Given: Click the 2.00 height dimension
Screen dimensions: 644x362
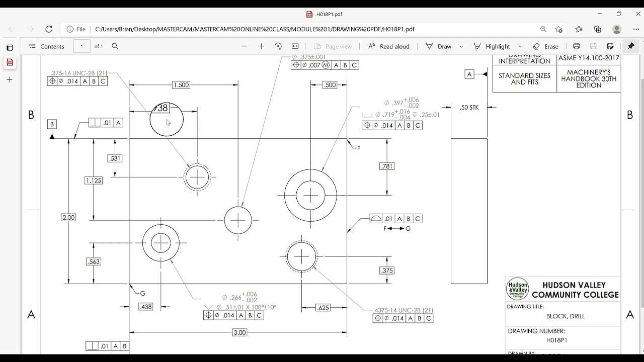Looking at the screenshot, I should tap(68, 217).
